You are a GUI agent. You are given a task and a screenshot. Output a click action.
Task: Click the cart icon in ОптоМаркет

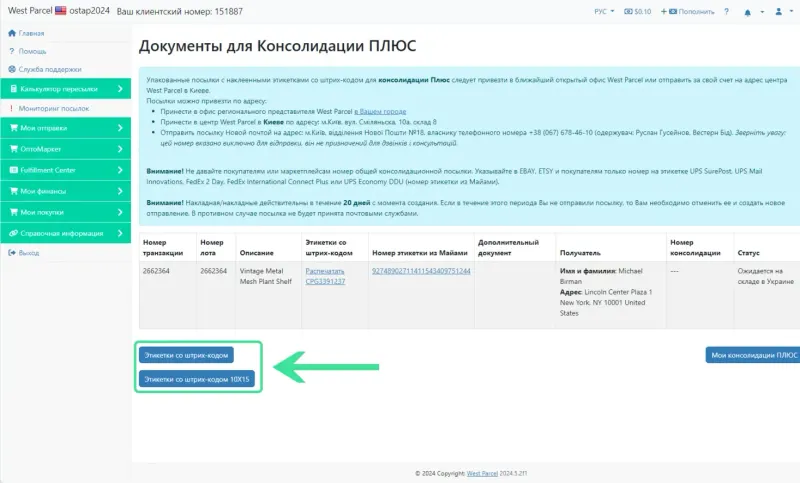pos(14,149)
